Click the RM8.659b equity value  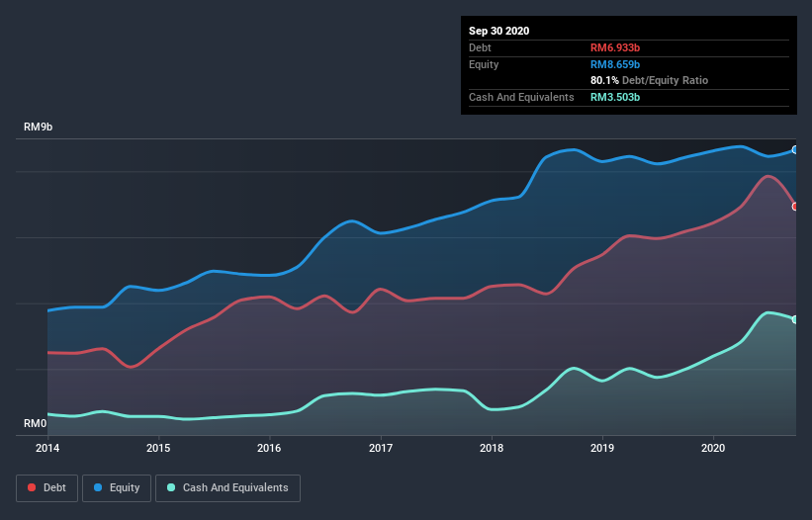[x=615, y=65]
